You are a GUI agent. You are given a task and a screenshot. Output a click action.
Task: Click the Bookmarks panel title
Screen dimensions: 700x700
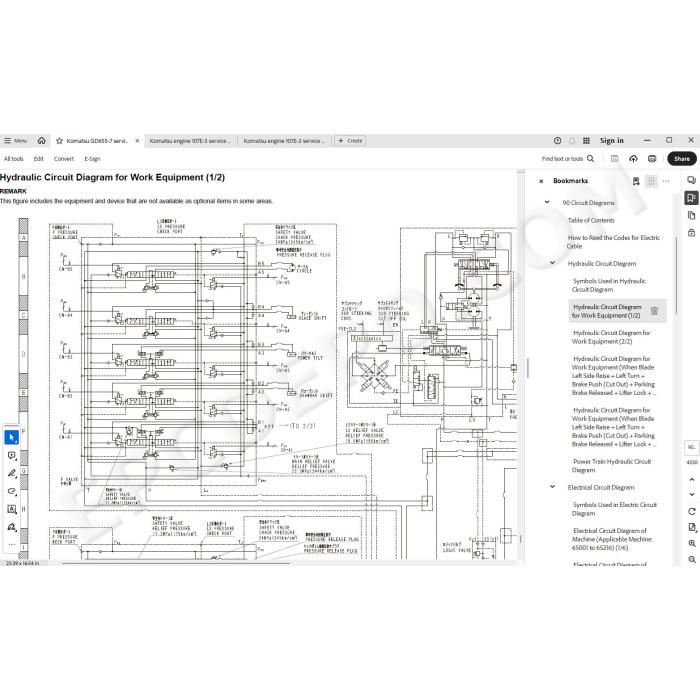tap(570, 181)
